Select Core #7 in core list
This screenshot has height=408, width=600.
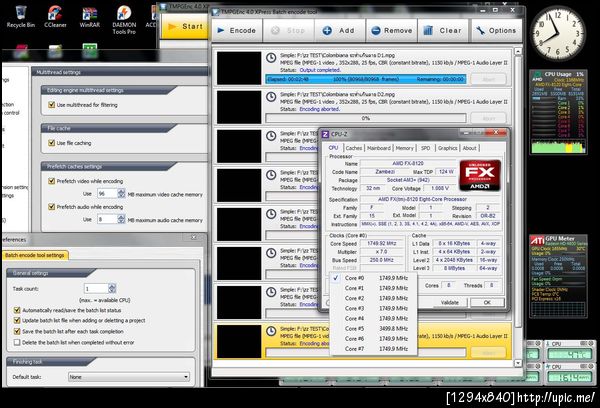[373, 349]
